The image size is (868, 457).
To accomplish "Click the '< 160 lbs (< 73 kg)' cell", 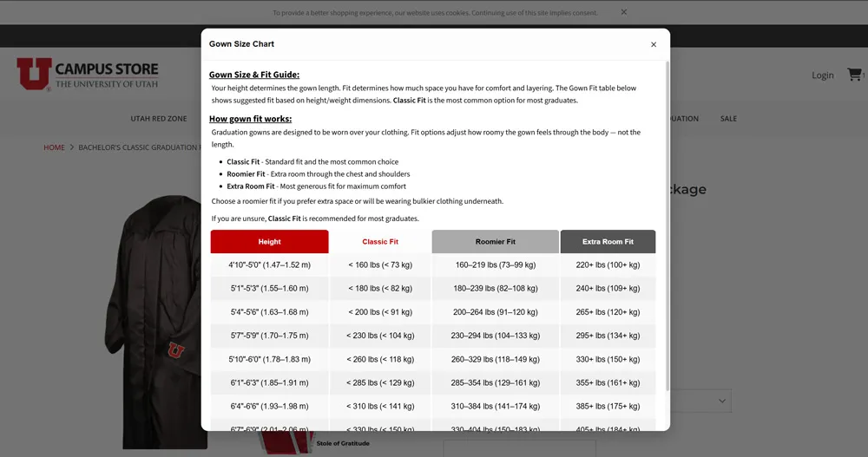I will (x=380, y=265).
